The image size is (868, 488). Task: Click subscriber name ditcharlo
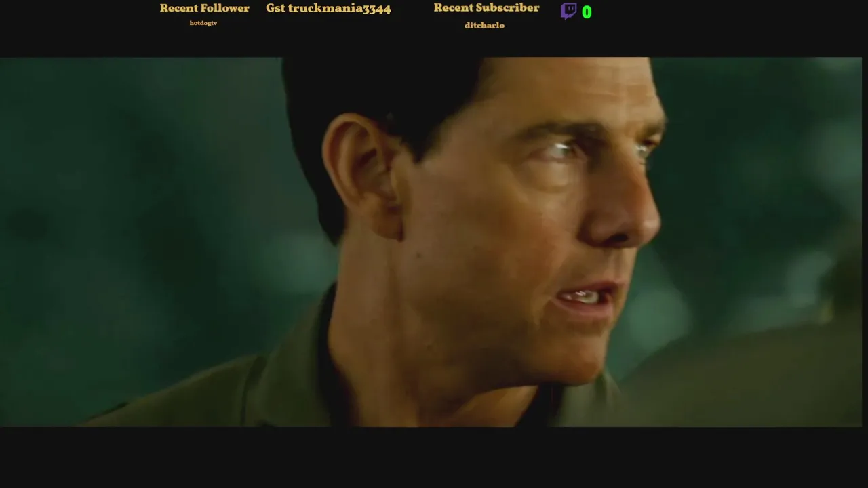coord(484,25)
